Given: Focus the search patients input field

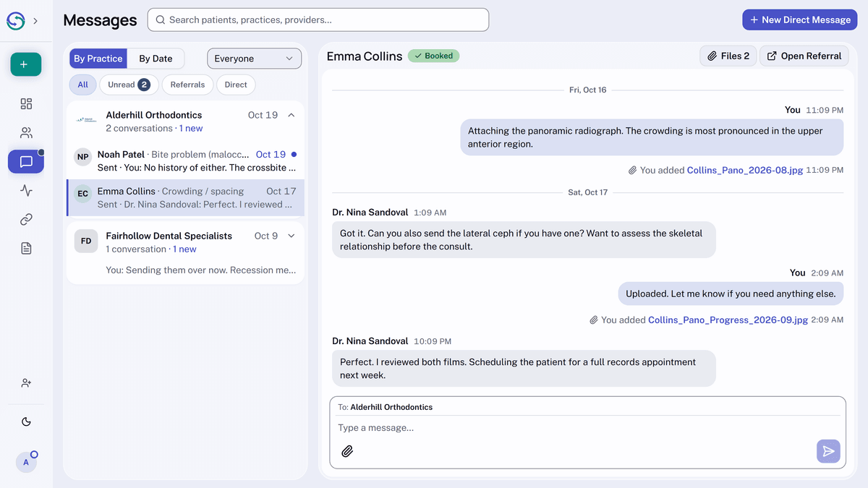Looking at the screenshot, I should tap(318, 20).
